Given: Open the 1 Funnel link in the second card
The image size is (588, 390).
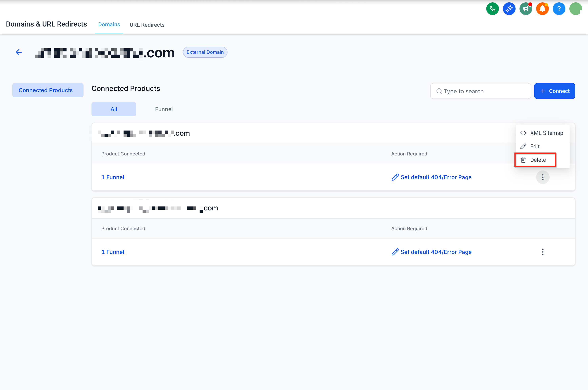Looking at the screenshot, I should tap(113, 252).
